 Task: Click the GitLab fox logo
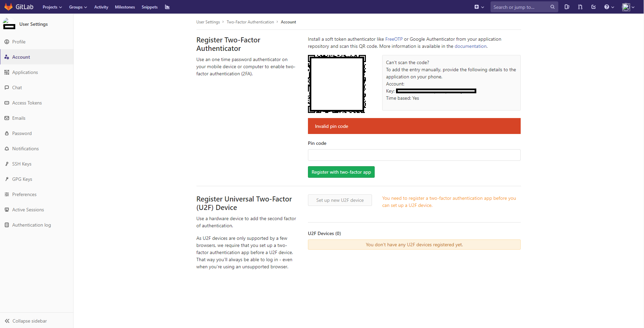point(8,7)
